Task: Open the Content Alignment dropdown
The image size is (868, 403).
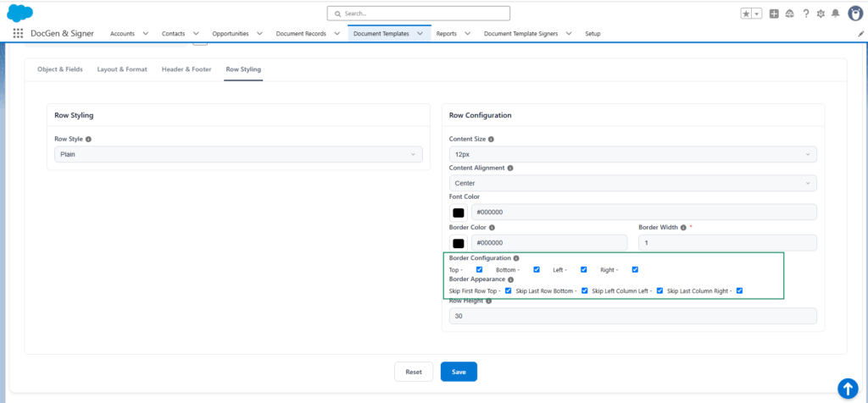Action: click(632, 183)
